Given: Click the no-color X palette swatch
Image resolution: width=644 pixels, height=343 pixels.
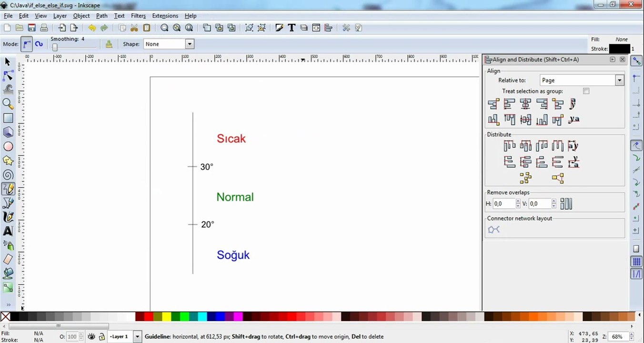Looking at the screenshot, I should tap(5, 317).
